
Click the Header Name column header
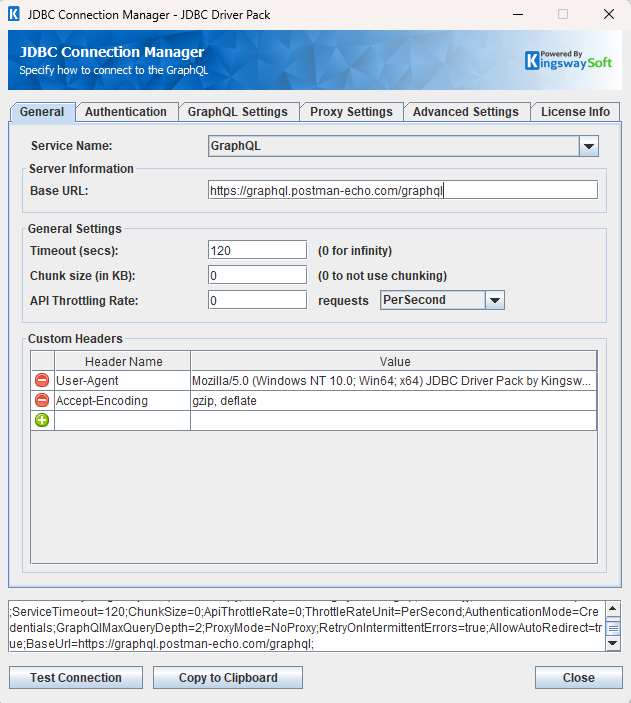click(122, 361)
